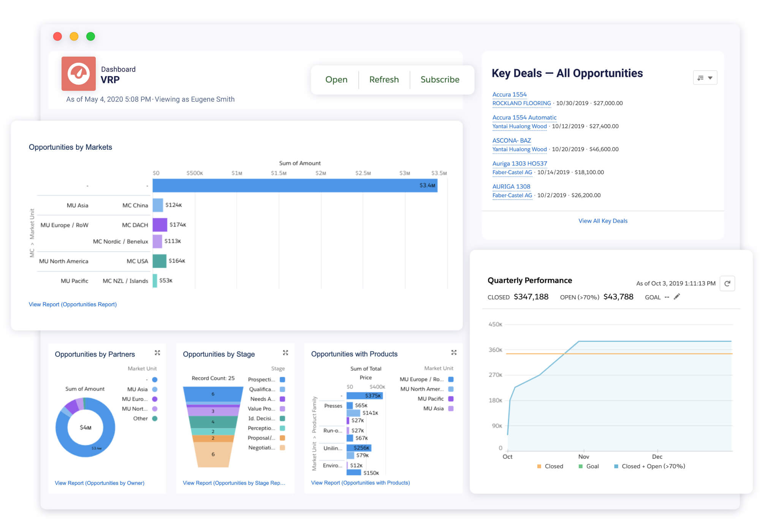Viewport: 760px width, 532px height.
Task: Click the Closed legend item in Quarterly chart
Action: pos(550,466)
